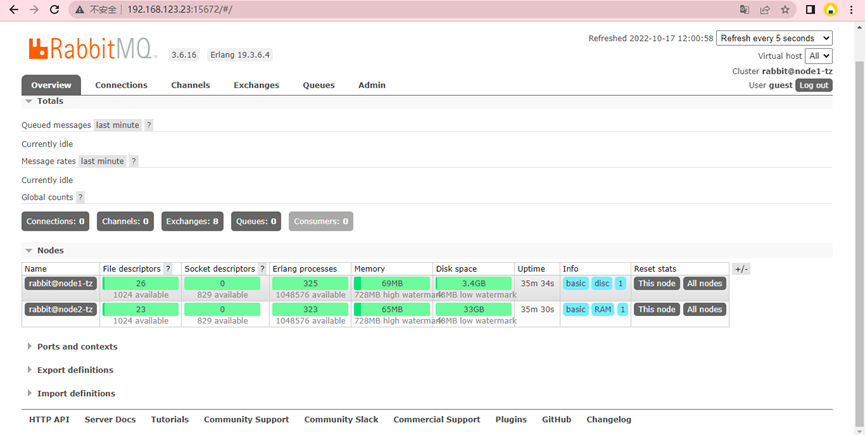Show help for File descriptors column
This screenshot has width=865, height=435.
(x=168, y=269)
